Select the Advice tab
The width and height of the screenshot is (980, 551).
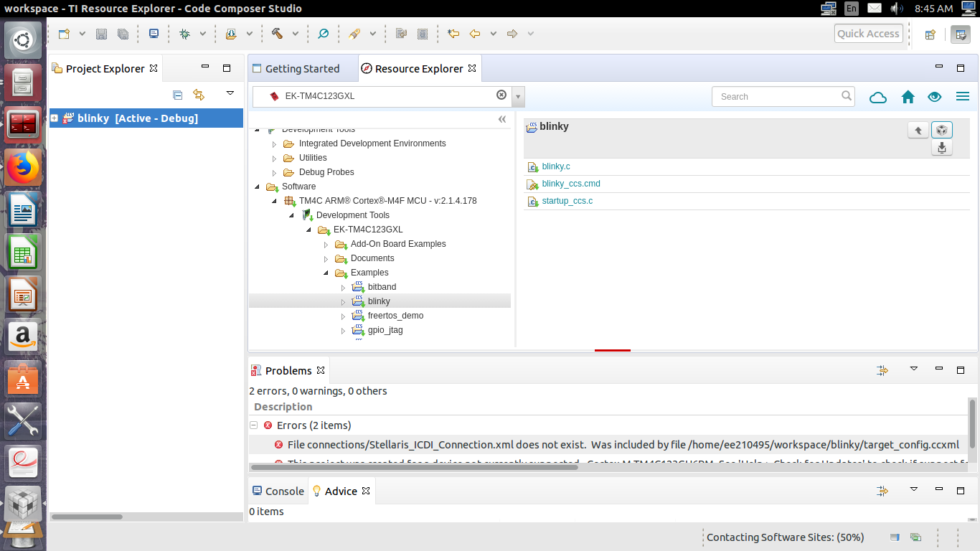(341, 491)
